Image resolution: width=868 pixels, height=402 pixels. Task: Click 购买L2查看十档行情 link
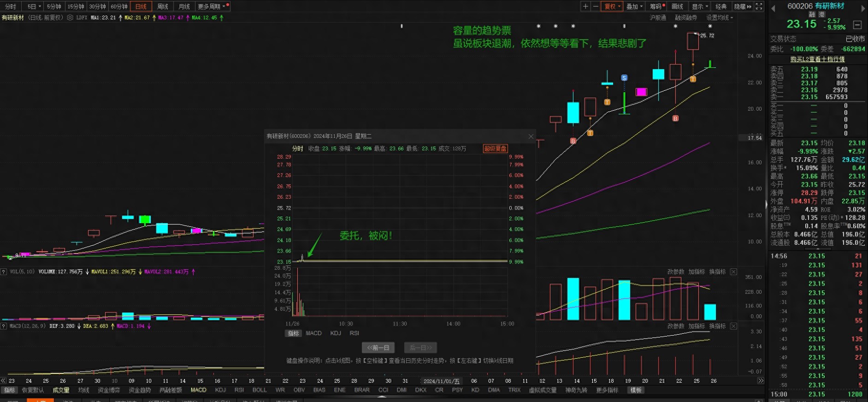[x=817, y=59]
